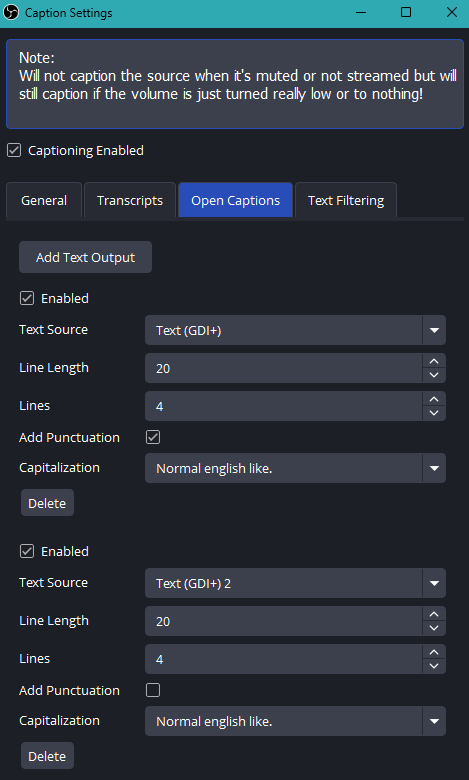
Task: Click Lines field of Text (GDI+) output
Action: [283, 406]
